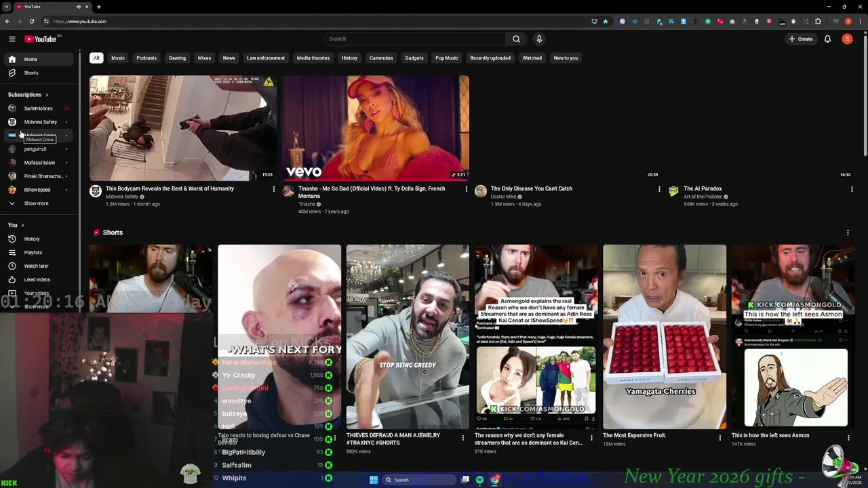Click the search magnifier button
The width and height of the screenshot is (868, 488).
tap(516, 39)
